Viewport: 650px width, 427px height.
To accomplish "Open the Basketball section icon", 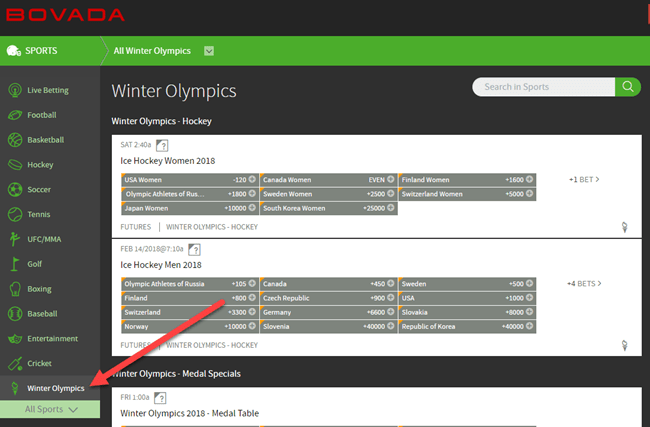I will 16,140.
